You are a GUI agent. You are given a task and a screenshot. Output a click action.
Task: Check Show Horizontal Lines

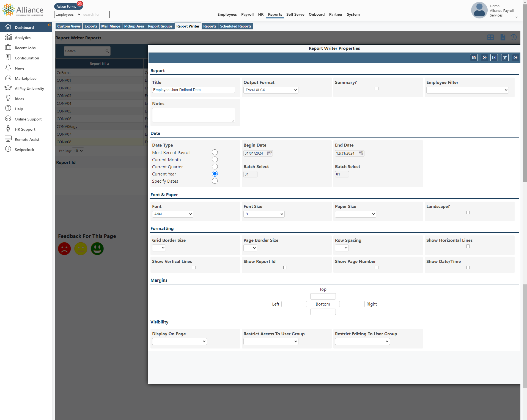pos(468,246)
